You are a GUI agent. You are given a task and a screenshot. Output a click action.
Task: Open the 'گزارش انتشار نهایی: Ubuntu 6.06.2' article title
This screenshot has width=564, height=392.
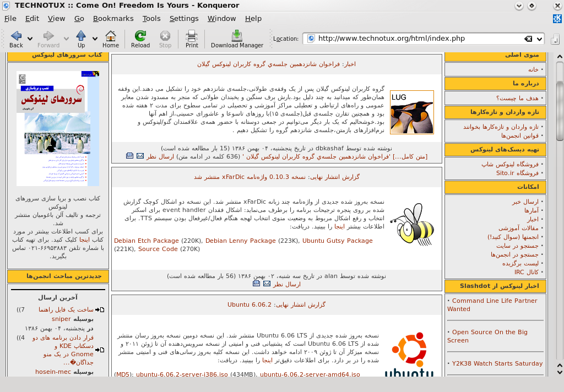[x=276, y=304]
